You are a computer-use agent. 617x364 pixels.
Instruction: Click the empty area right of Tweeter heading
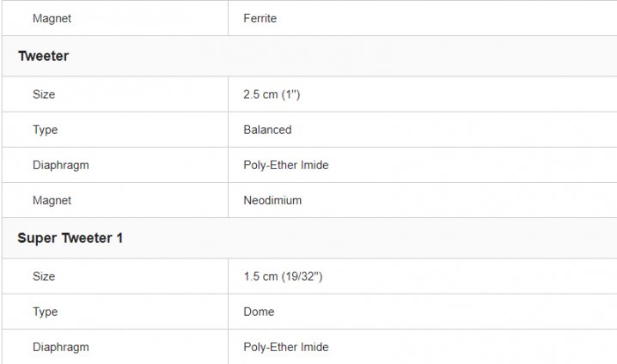coord(342,56)
